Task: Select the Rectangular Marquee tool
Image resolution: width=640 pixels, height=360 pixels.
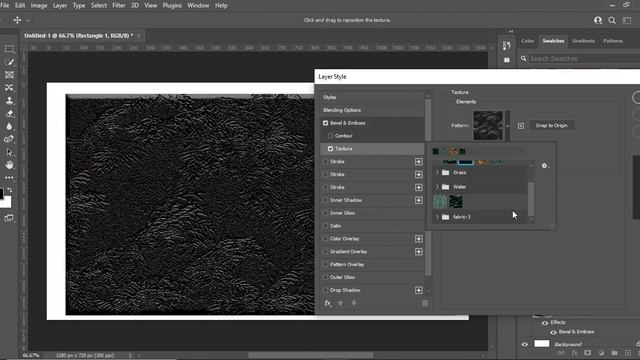Action: (9, 49)
